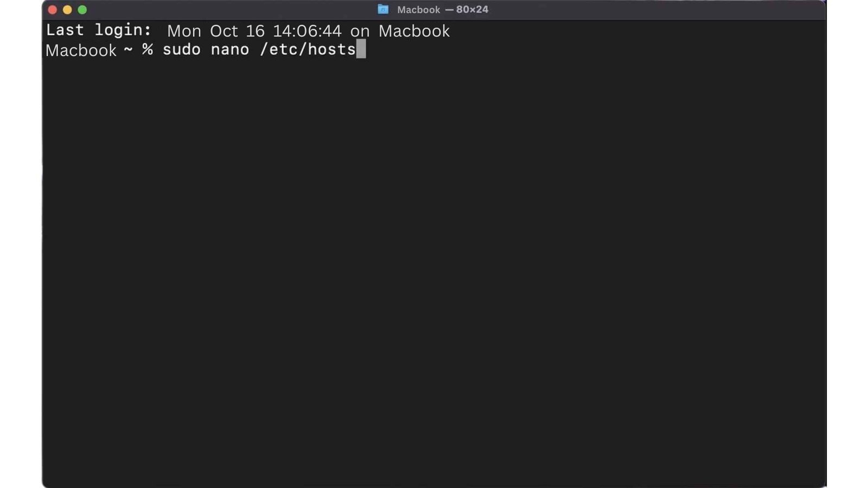The width and height of the screenshot is (868, 488).
Task: Click the window title text Macbook
Action: click(x=418, y=10)
